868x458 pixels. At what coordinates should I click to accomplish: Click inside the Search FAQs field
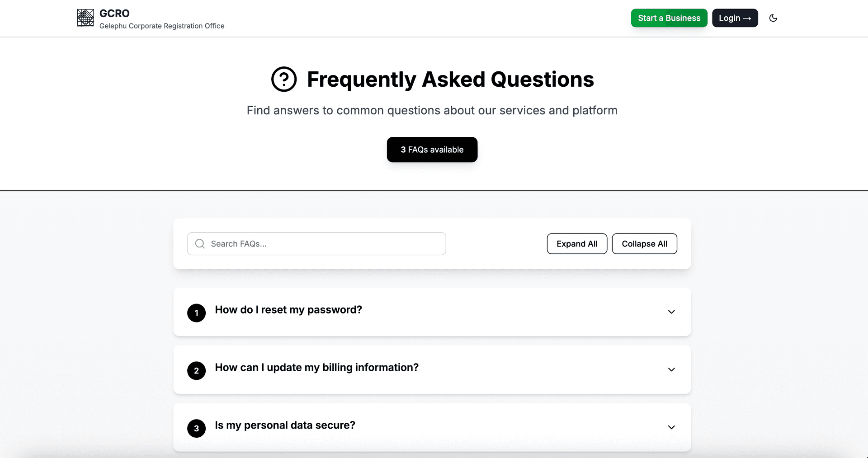click(x=316, y=243)
